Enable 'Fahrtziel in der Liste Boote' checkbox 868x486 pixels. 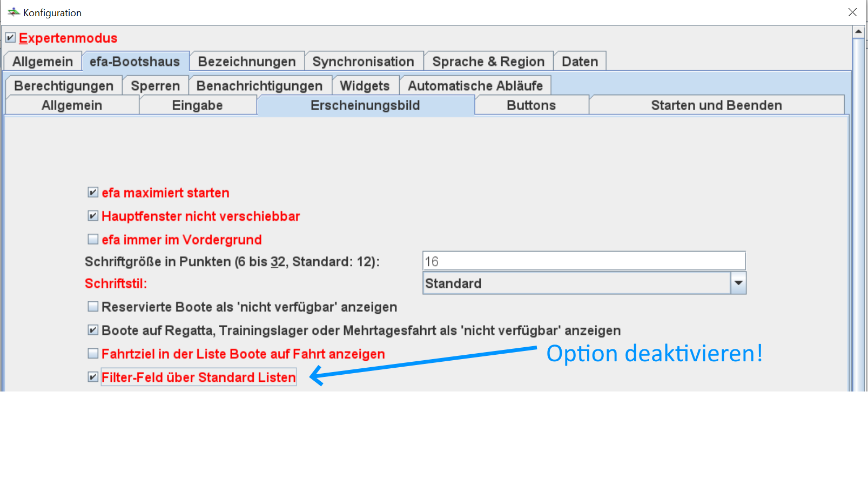(93, 354)
